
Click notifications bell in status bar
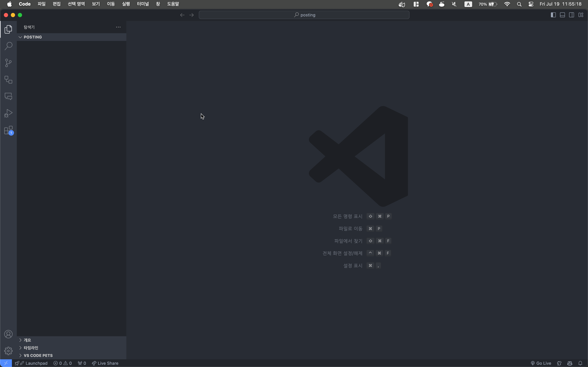pyautogui.click(x=580, y=363)
